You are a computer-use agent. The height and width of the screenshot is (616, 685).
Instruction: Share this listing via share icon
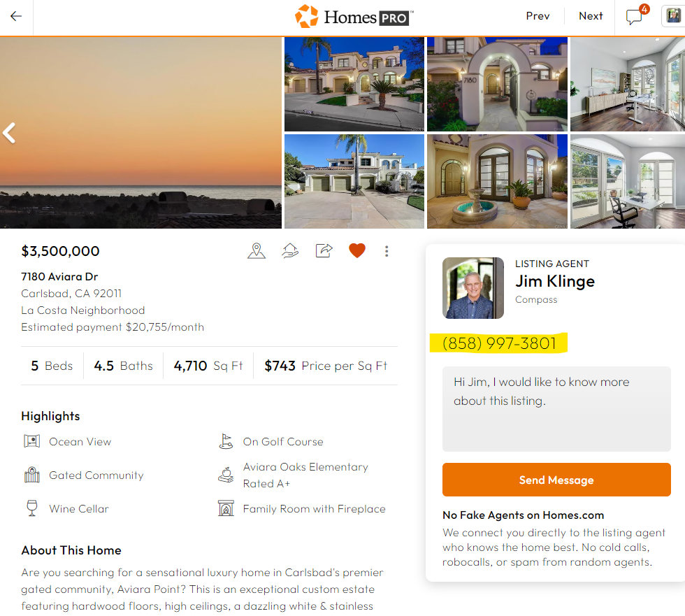324,251
